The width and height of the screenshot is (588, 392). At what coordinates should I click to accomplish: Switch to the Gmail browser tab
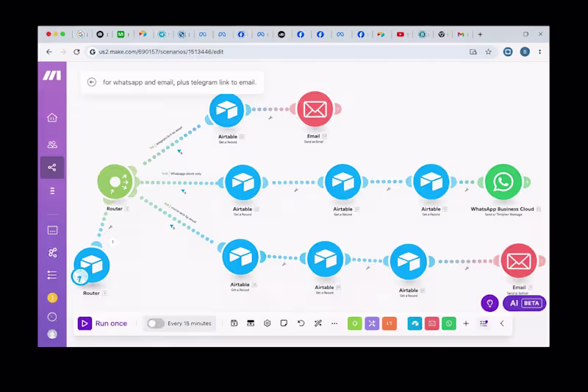461,34
